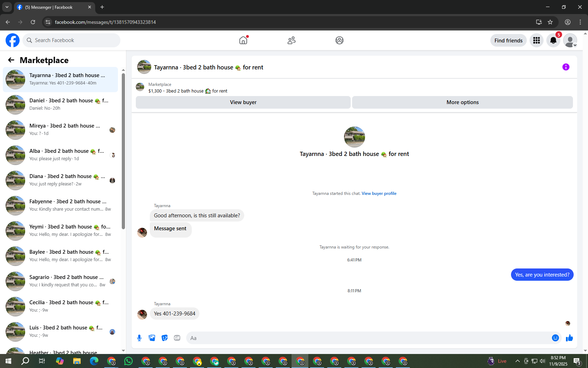Open the tab search dropdown arrow
This screenshot has height=368, width=588.
pyautogui.click(x=7, y=7)
